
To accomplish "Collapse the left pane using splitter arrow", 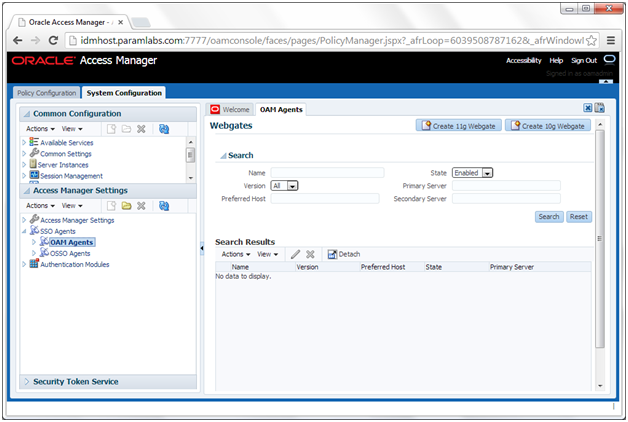I will pos(202,248).
